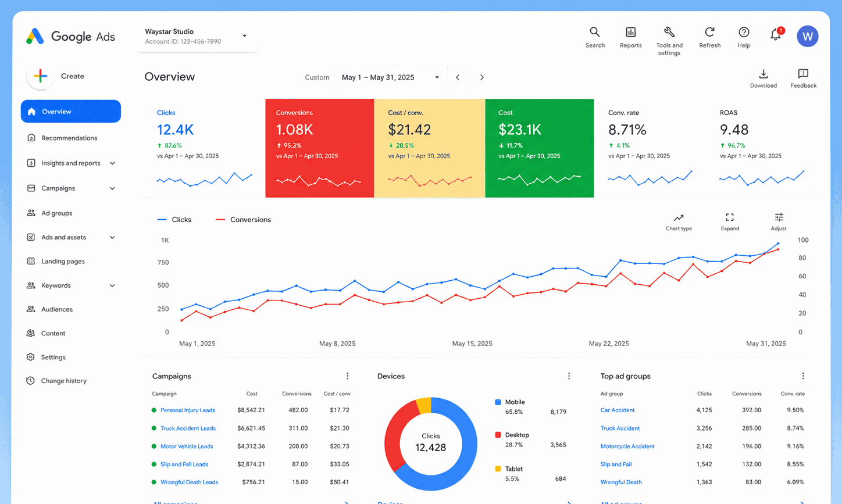This screenshot has width=842, height=504.
Task: Open Top ad groups three-dot menu
Action: (803, 376)
